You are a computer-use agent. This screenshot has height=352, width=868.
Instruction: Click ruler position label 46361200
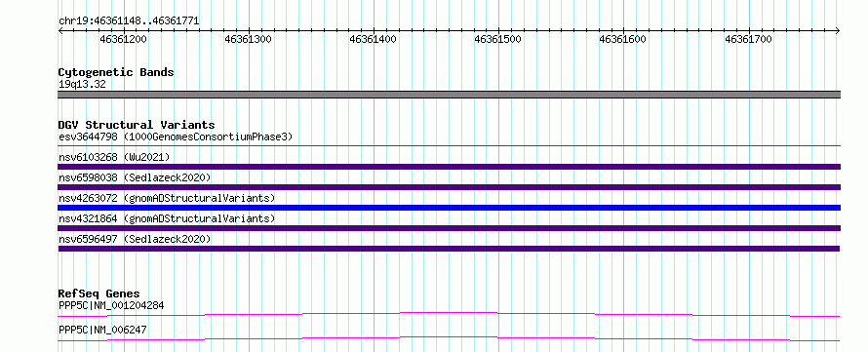[124, 39]
